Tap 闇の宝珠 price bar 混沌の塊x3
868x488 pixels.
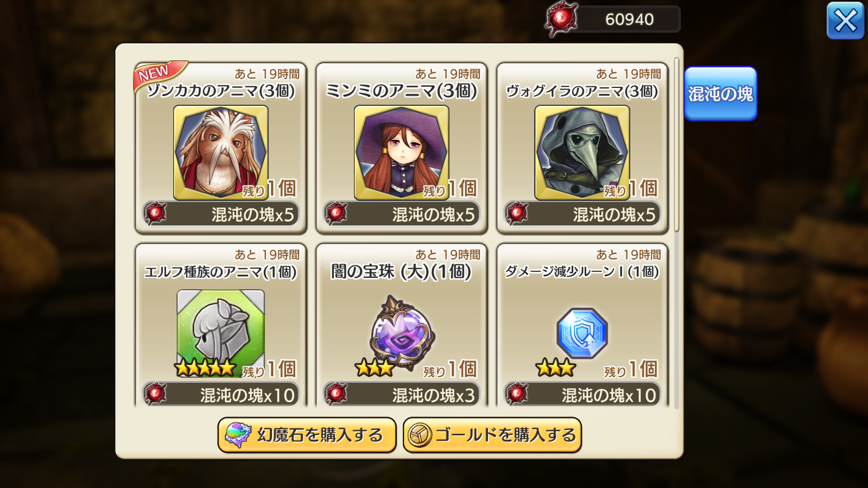tap(401, 394)
